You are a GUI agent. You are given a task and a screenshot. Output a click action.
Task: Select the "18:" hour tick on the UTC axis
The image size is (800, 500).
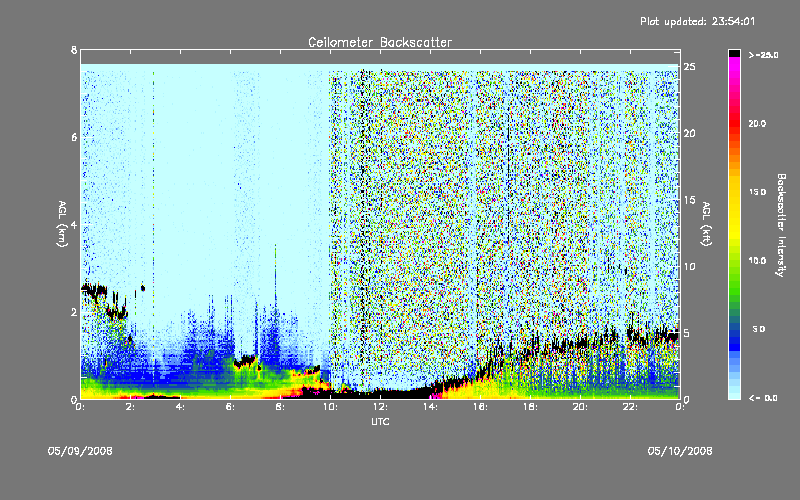(531, 407)
